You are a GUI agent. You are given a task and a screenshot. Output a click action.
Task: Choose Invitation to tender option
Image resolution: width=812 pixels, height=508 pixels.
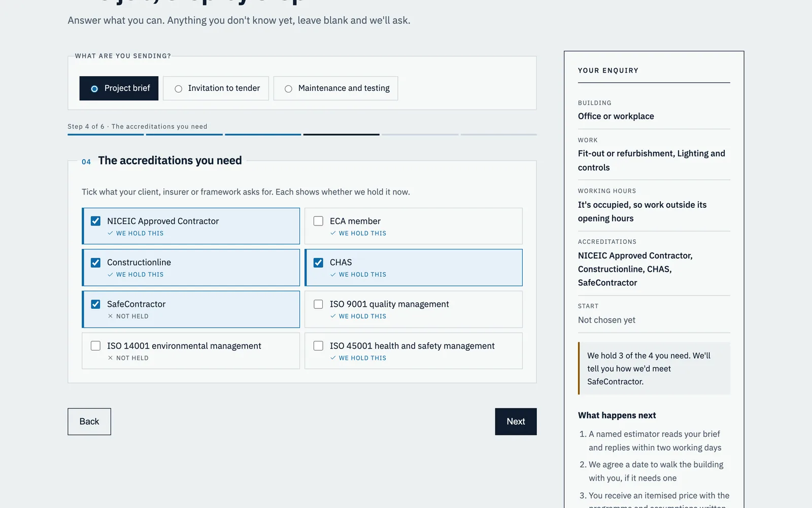point(216,88)
